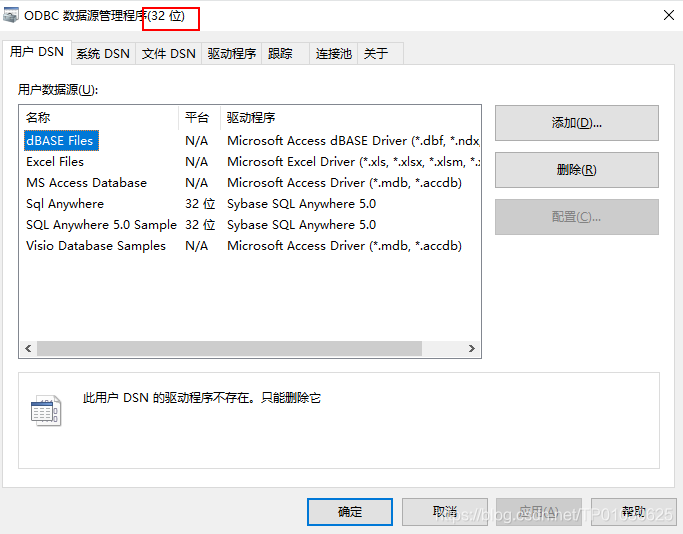Click the 取消 button
Screen dimensions: 683x534
click(x=445, y=512)
